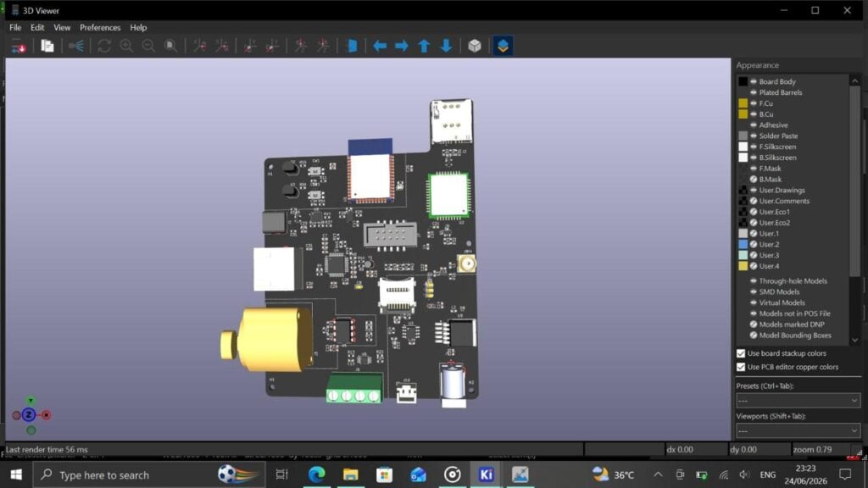Open the Preferences menu
Screen dimensions: 868x488
100,27
